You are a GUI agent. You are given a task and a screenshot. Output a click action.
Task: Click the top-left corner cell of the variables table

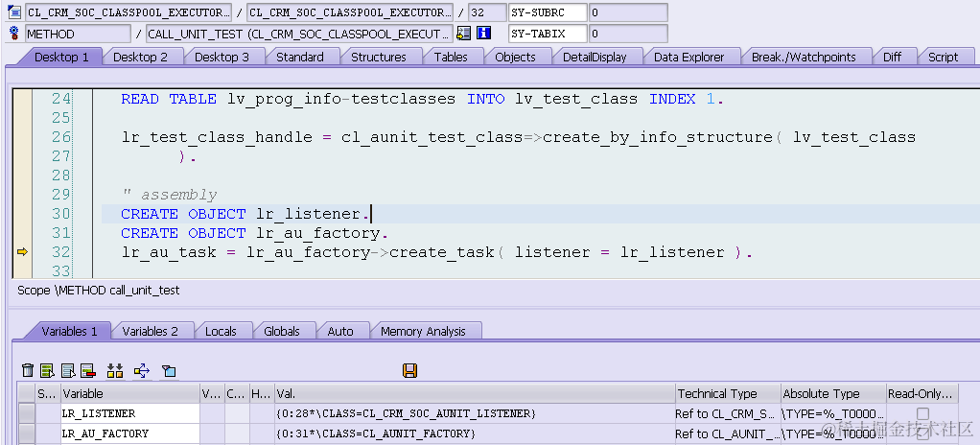click(26, 394)
